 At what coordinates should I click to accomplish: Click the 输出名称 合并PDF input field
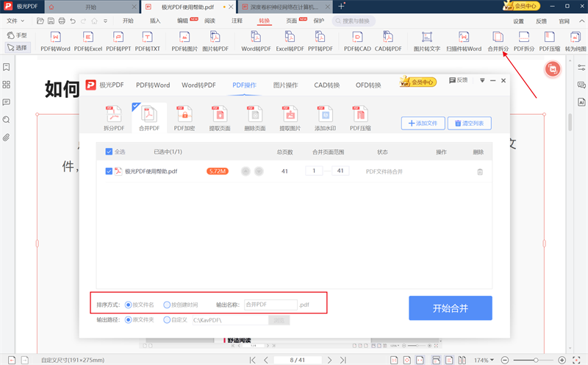[x=270, y=305]
